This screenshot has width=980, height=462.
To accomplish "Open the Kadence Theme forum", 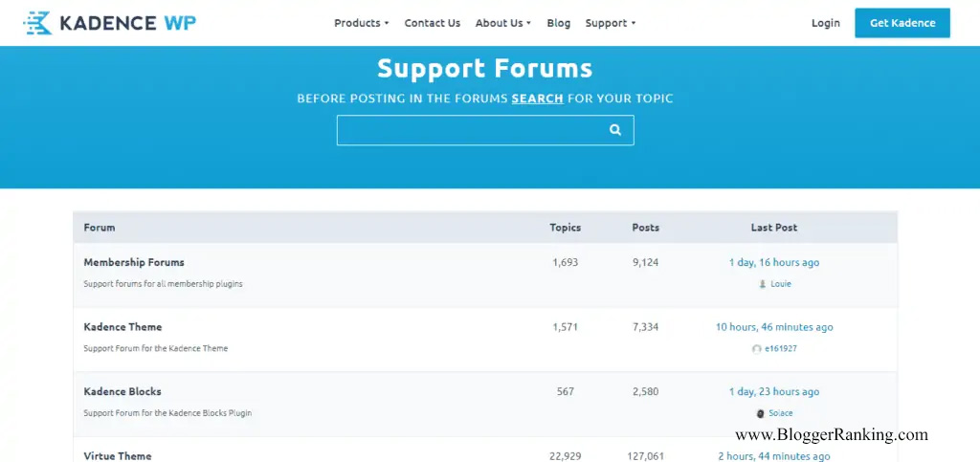I will (122, 327).
